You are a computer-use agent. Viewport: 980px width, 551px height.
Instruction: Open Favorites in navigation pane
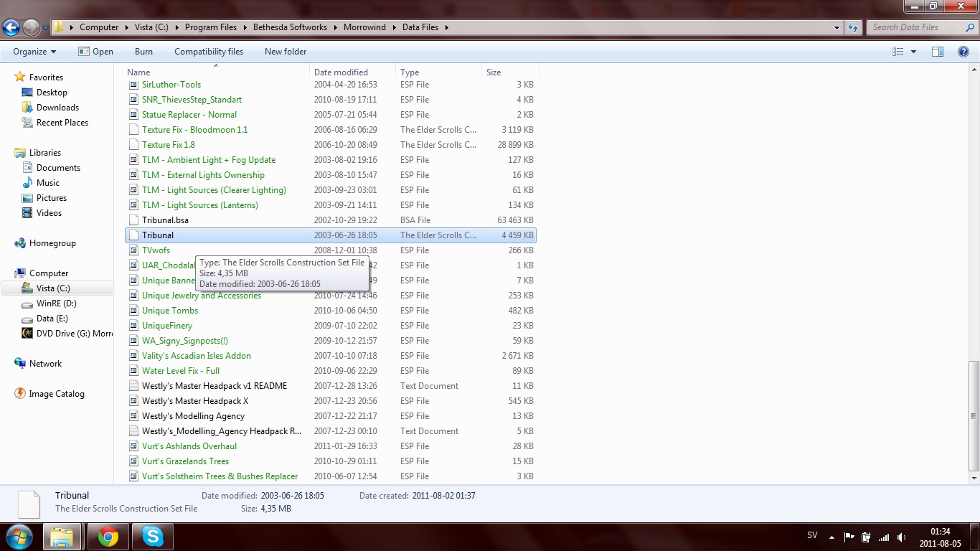point(46,77)
